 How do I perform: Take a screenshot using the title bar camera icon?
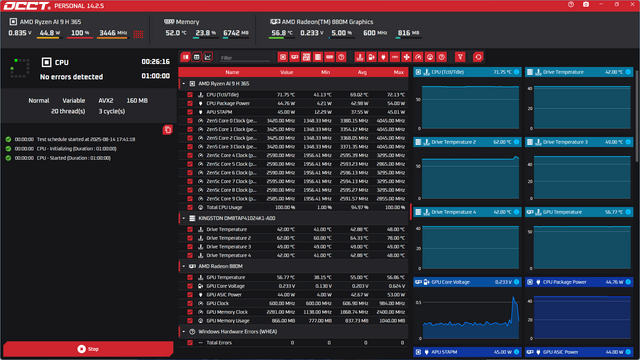[586, 4]
